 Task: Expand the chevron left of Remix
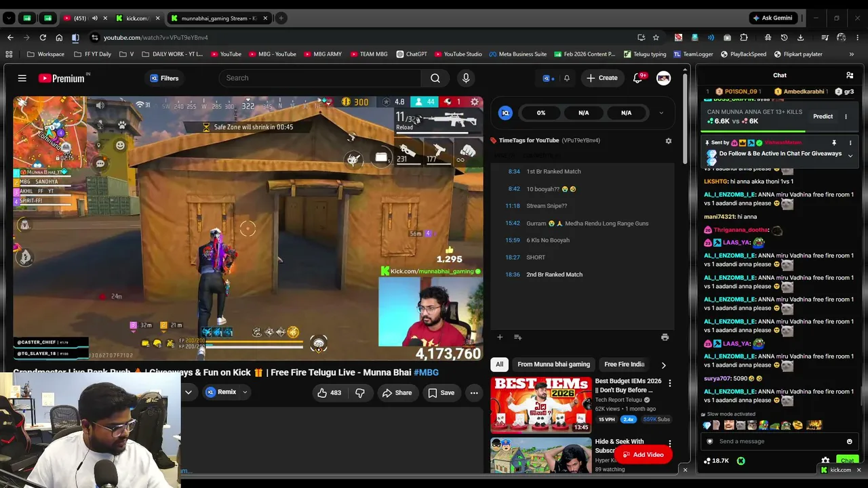coord(189,392)
